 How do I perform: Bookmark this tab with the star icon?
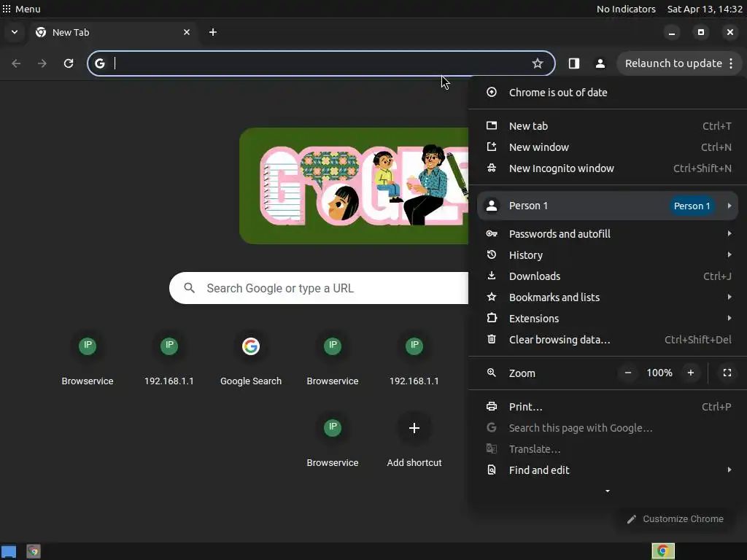pyautogui.click(x=538, y=63)
